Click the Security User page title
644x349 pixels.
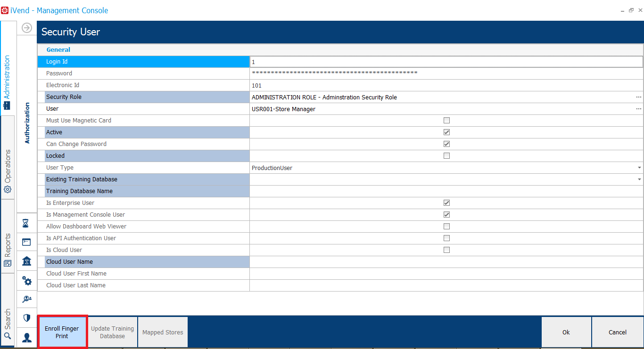(71, 32)
